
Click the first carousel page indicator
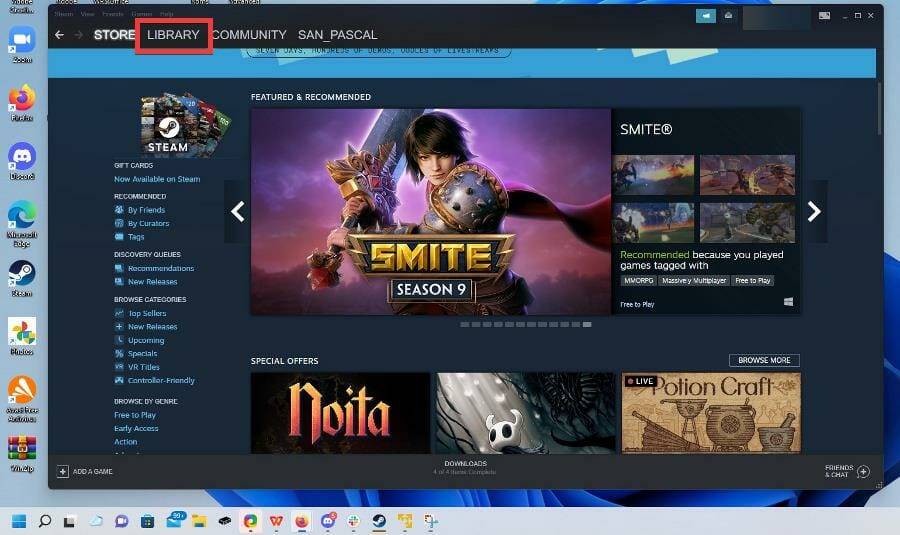(465, 325)
